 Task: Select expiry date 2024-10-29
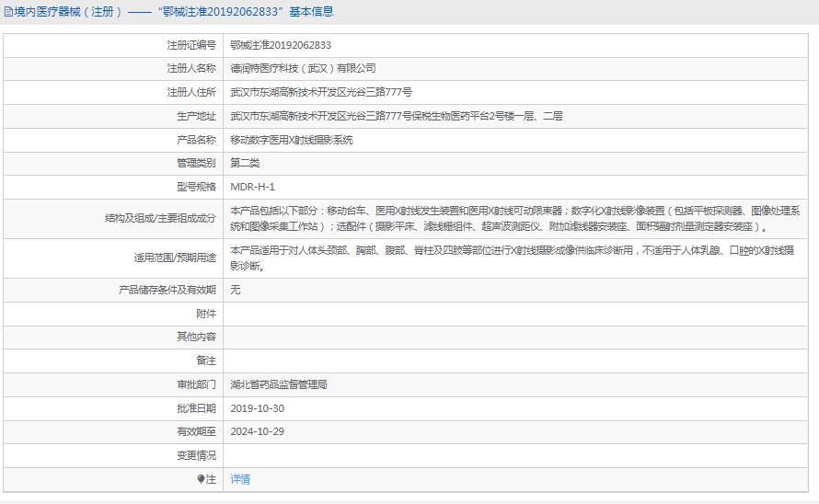click(x=257, y=431)
